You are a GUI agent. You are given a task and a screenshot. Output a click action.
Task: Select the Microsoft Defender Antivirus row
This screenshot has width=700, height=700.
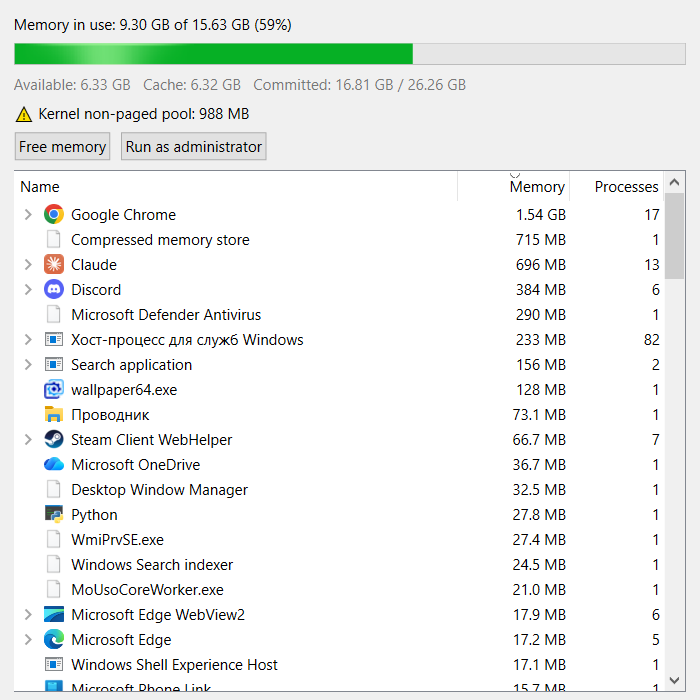(339, 315)
